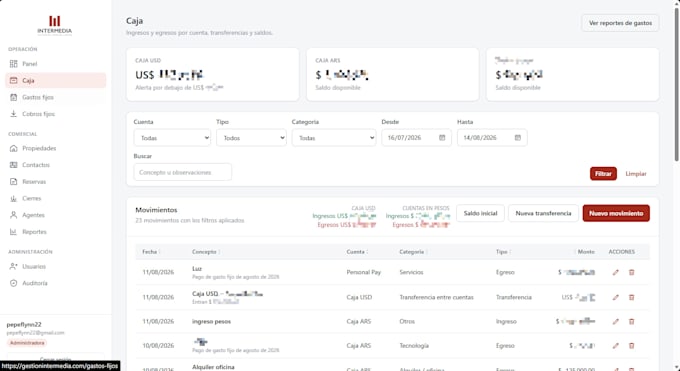Viewport: 680px width, 371px height.
Task: Click the CAJA ARS balance card
Action: 392,75
